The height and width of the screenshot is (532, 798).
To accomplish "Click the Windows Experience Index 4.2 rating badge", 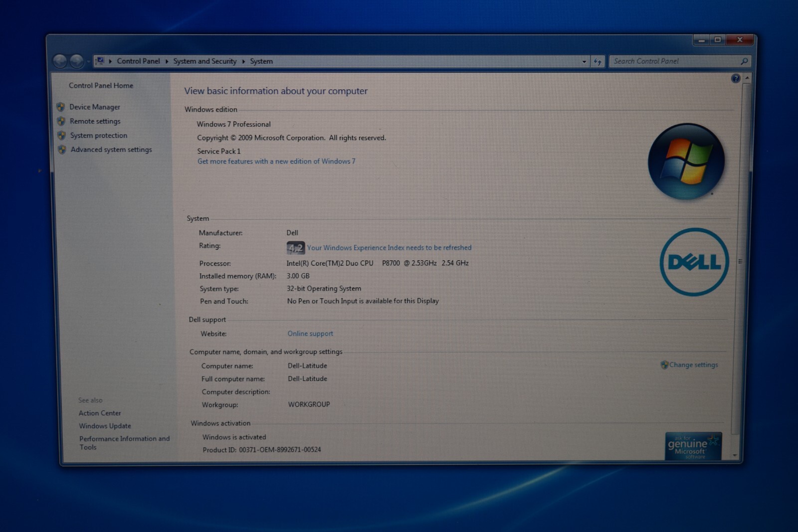I will (295, 248).
